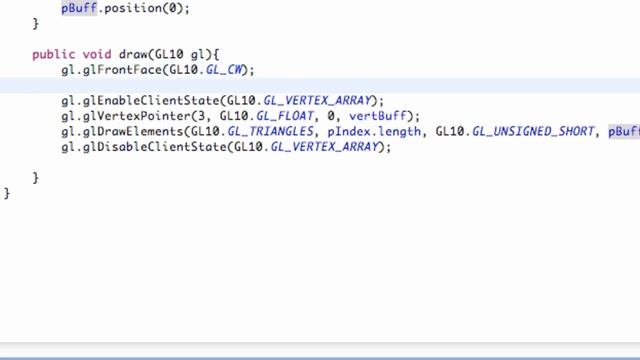Click glDisableClientState method call
Screen dimensions: 640x360
coord(155,147)
